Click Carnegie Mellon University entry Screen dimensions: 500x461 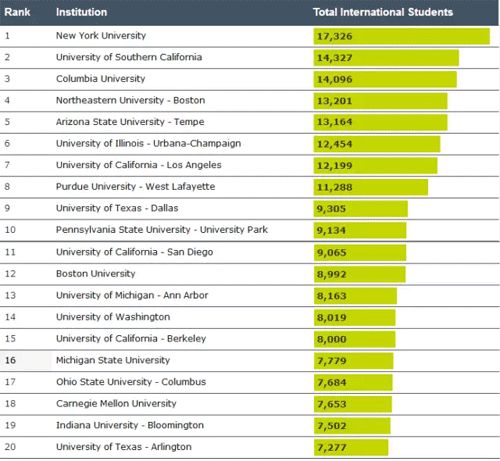116,403
